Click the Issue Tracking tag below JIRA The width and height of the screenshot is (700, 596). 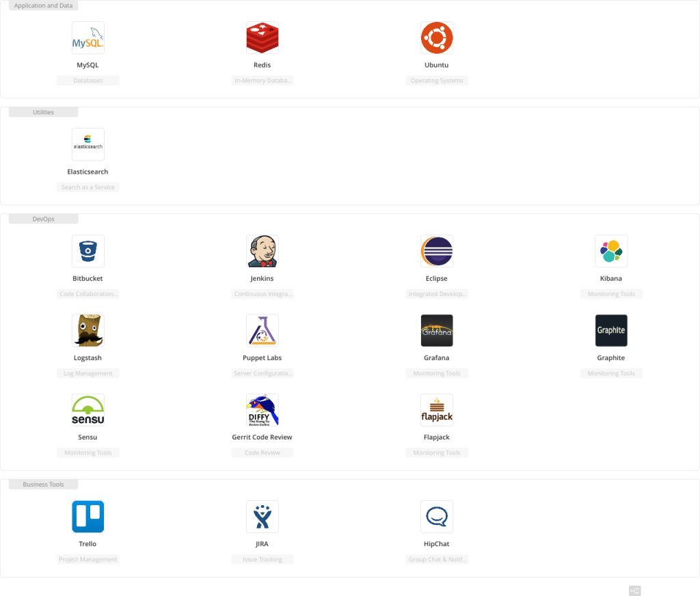pos(262,559)
